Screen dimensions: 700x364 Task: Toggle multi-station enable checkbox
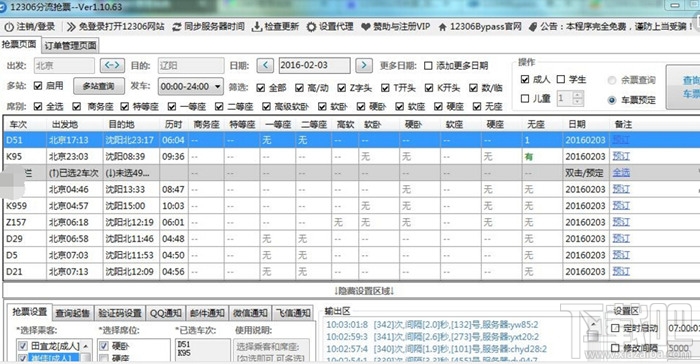coord(38,86)
